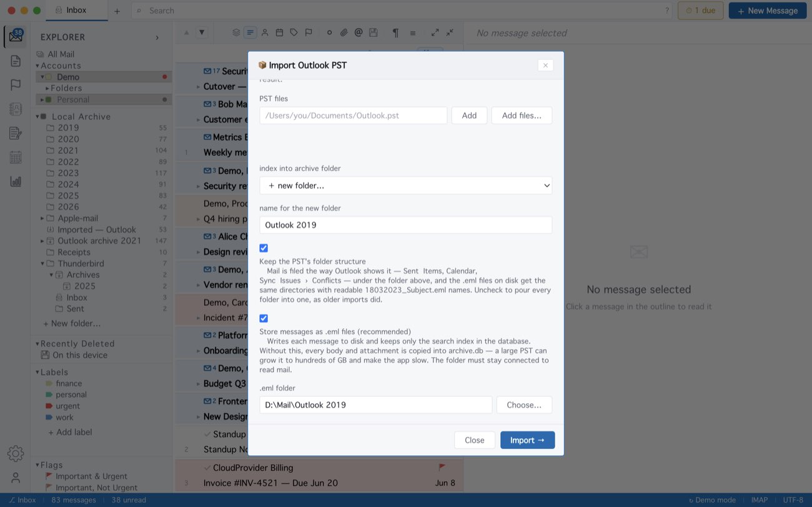
Task: Expand the Personal account node
Action: coord(42,100)
